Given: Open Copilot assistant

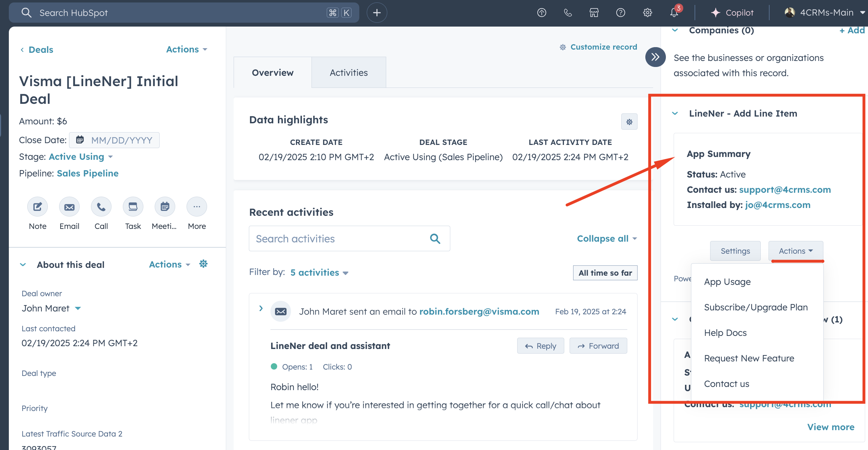Looking at the screenshot, I should click(732, 13).
